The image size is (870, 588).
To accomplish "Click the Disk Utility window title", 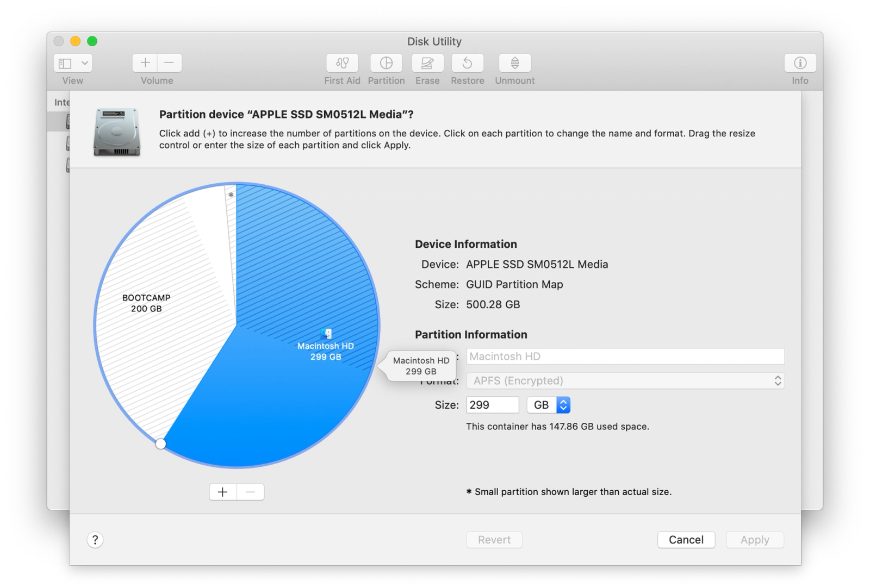I will tap(434, 41).
